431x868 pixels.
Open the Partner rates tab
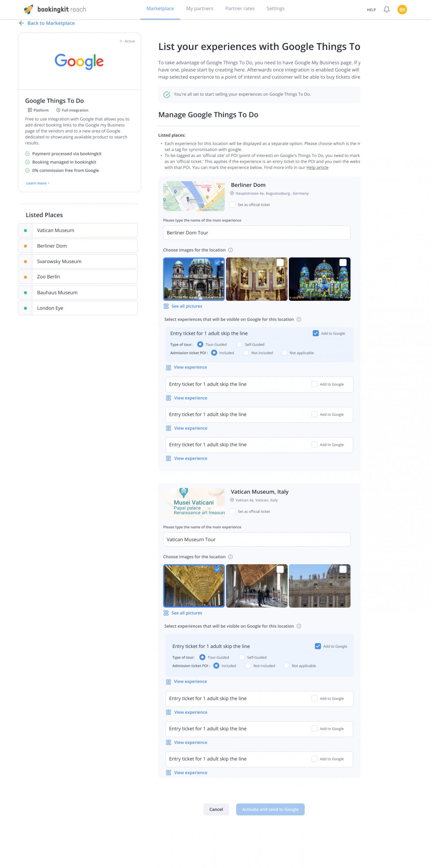point(240,8)
